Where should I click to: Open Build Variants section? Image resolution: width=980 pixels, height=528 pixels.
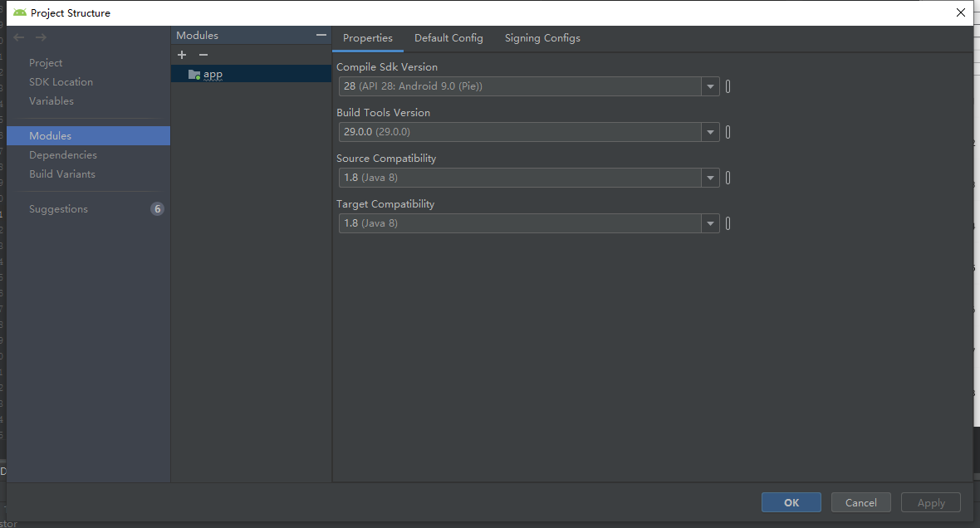point(62,174)
